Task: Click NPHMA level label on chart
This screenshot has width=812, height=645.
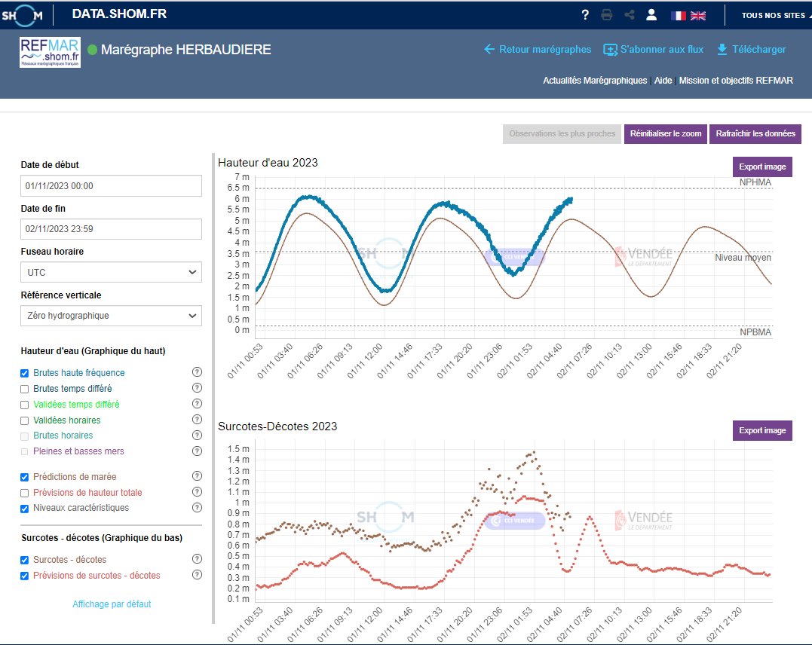Action: [755, 182]
